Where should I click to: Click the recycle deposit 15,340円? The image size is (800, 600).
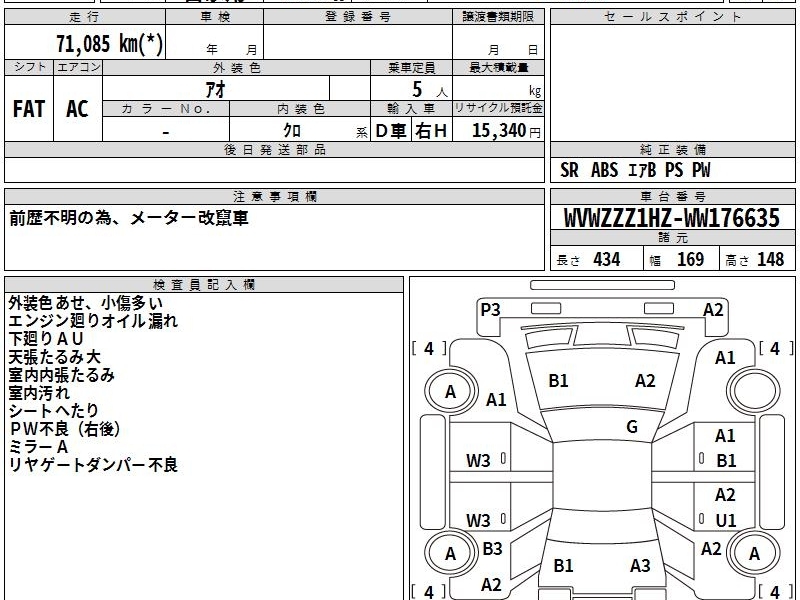506,131
